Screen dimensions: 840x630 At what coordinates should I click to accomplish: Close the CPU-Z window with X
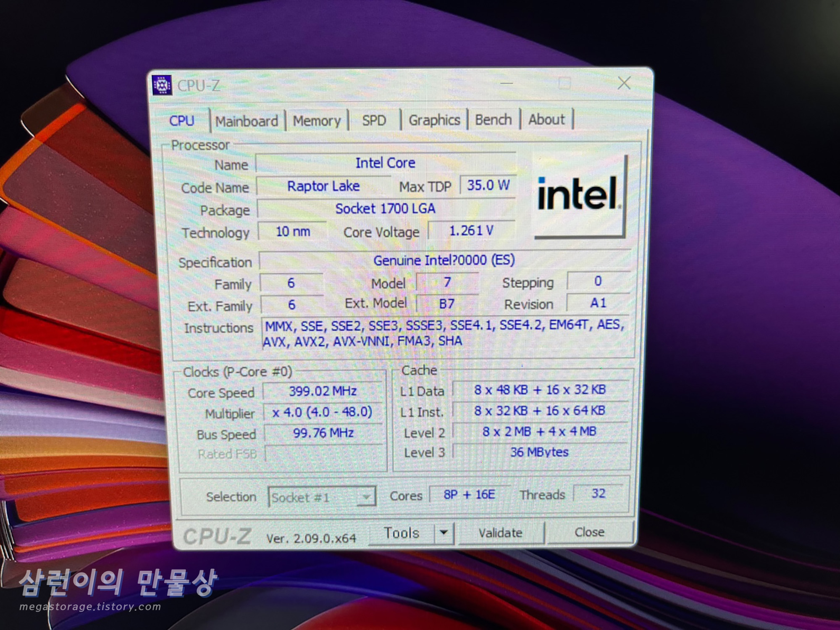(624, 83)
